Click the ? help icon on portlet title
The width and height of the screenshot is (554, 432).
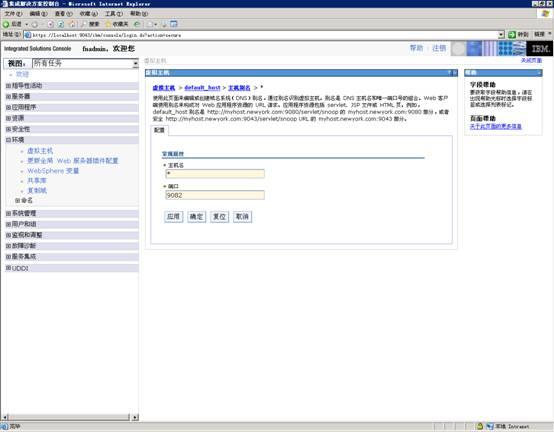[449, 72]
